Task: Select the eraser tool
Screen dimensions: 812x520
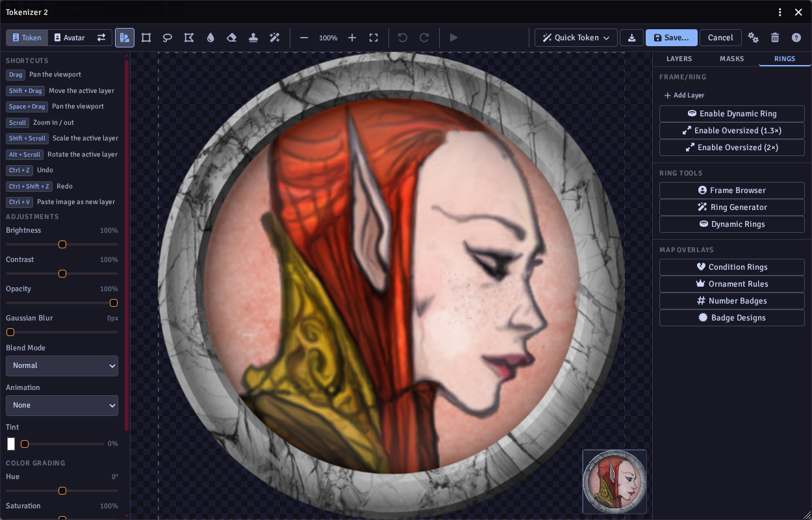Action: pos(232,38)
